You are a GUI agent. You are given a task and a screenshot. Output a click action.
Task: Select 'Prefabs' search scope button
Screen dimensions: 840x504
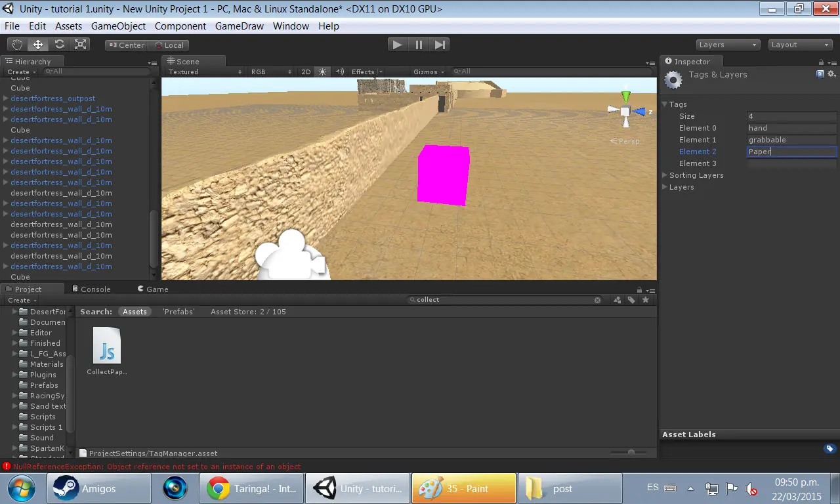tap(178, 312)
